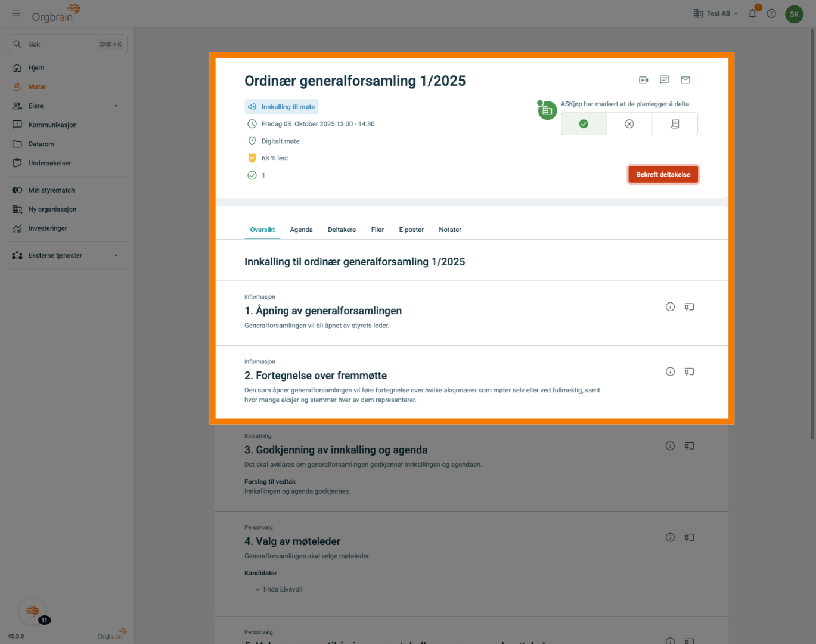The width and height of the screenshot is (816, 644).
Task: Click the Bekreft deltakelse button
Action: [x=663, y=175]
